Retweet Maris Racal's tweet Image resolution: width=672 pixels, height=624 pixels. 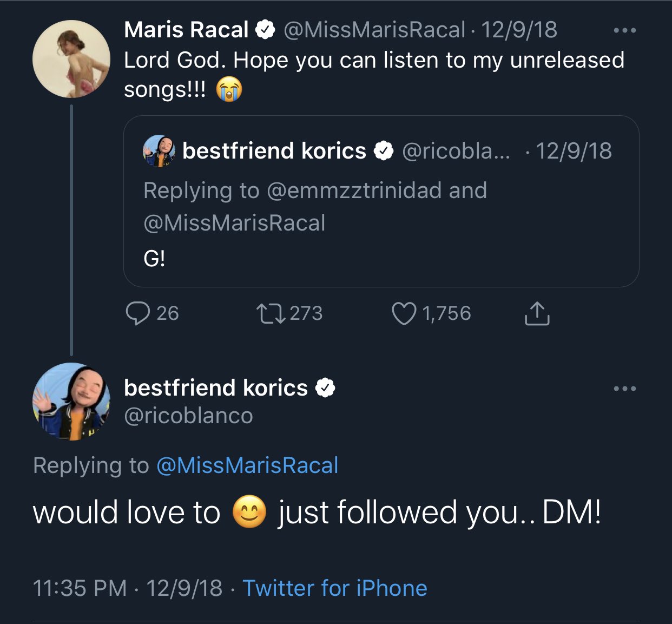271,313
